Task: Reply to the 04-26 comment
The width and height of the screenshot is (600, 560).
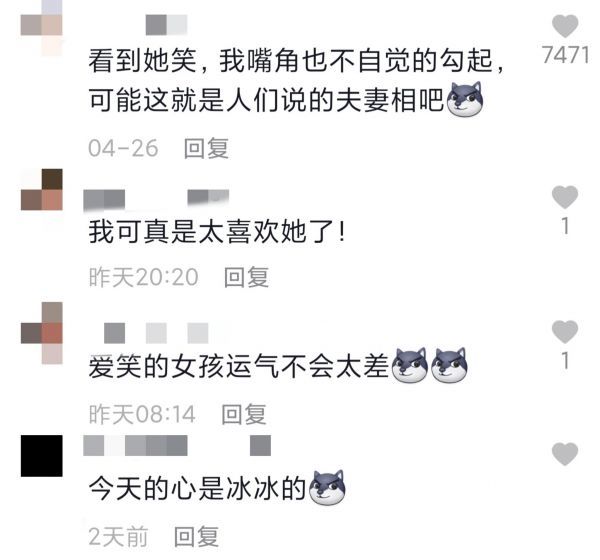Action: [206, 148]
